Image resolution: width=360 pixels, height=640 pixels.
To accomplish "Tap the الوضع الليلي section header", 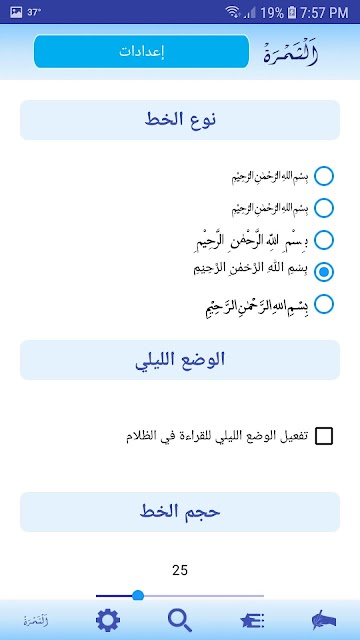I will [180, 360].
